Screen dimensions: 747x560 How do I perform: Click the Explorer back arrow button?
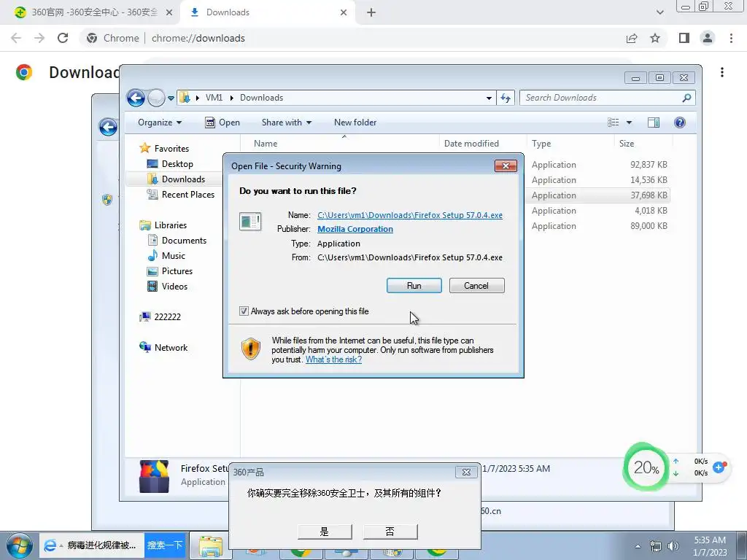coord(136,98)
